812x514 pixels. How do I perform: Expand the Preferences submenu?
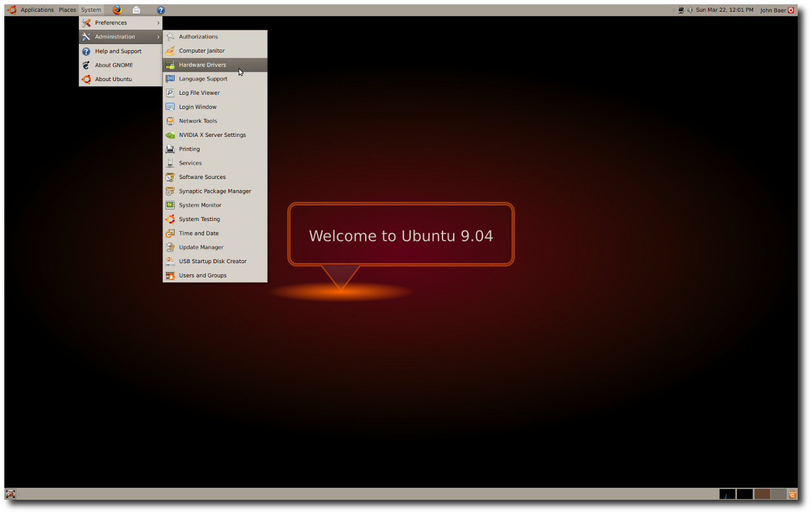click(120, 23)
